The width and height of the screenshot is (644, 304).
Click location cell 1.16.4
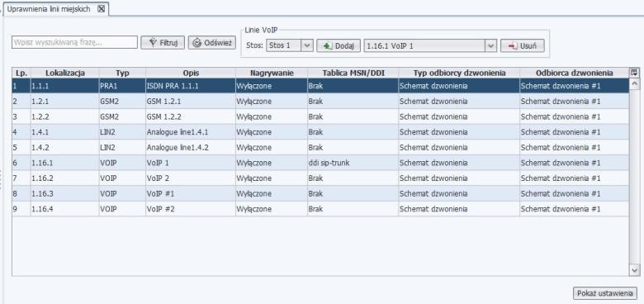pos(65,209)
